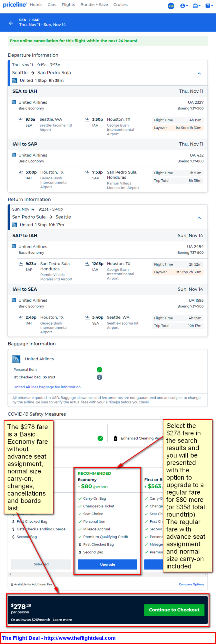216x644 pixels.
Task: Open the Bundle + Save menu item
Action: pos(94,5)
